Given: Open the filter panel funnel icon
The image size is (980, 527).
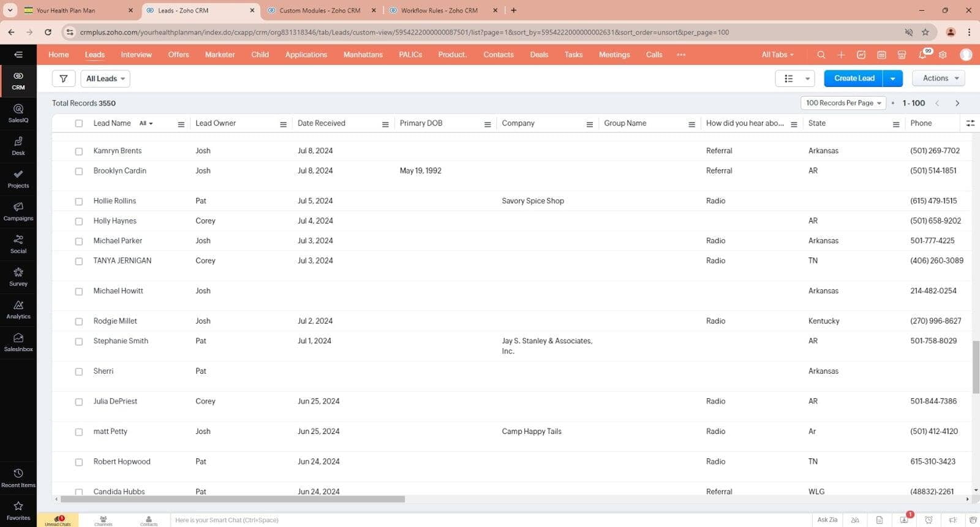Looking at the screenshot, I should point(64,78).
